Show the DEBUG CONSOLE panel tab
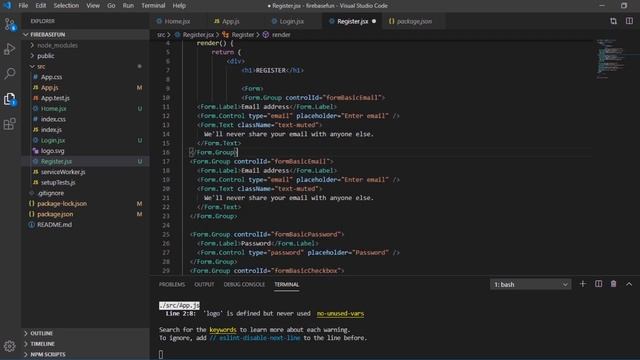Screen dimensions: 640x360 click(x=244, y=284)
